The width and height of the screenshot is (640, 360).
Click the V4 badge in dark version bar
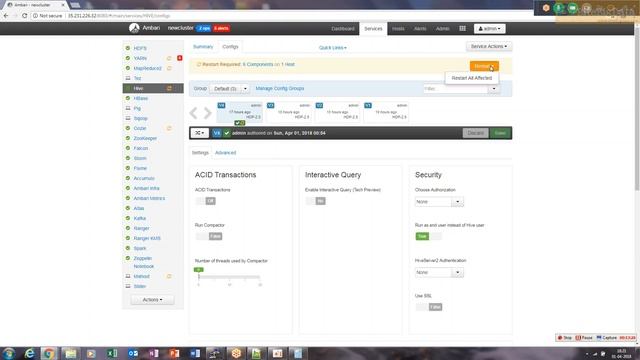[217, 133]
